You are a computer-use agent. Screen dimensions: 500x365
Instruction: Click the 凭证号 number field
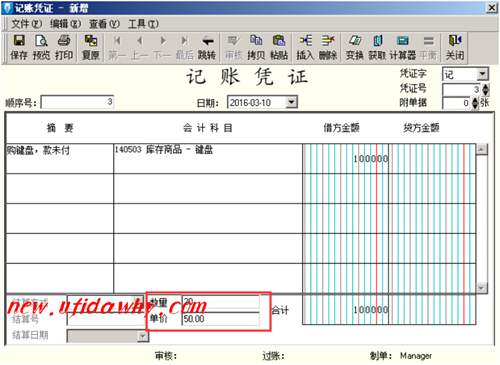tap(462, 89)
